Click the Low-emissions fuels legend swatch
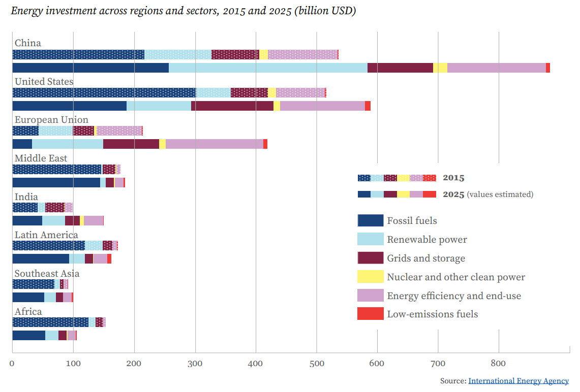The width and height of the screenshot is (580, 392). pos(370,314)
